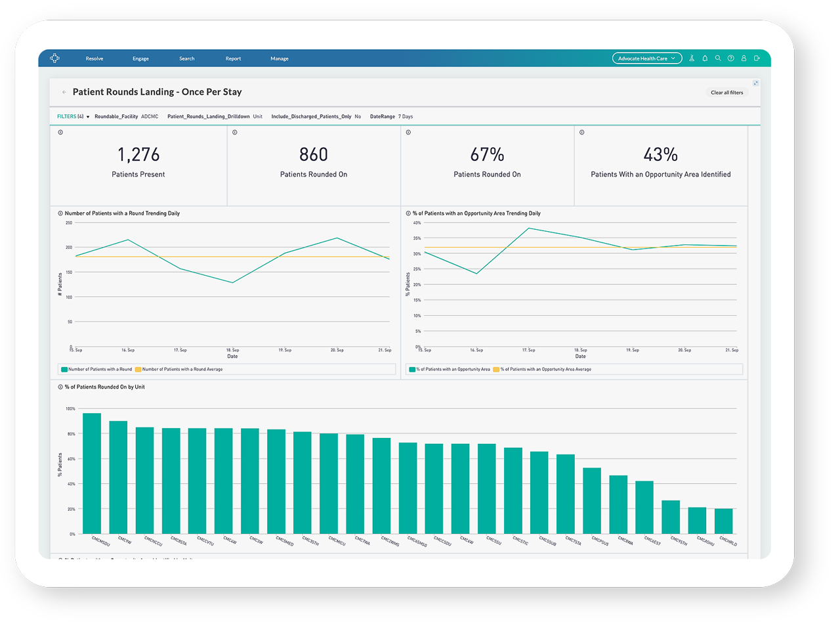Click the 67% Patients Rounded On value
Image resolution: width=840 pixels, height=633 pixels.
click(x=487, y=154)
